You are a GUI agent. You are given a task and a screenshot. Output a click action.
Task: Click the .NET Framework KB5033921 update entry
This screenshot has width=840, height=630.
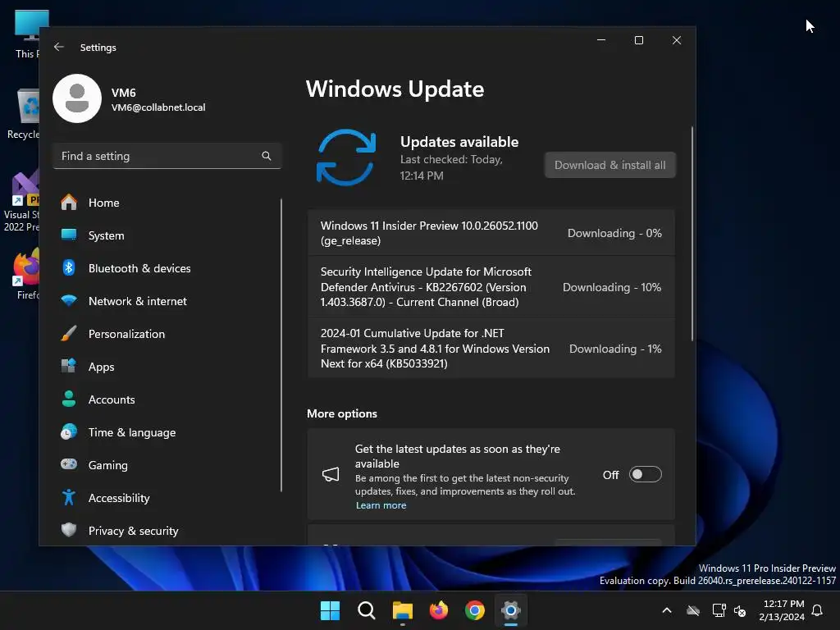point(491,348)
